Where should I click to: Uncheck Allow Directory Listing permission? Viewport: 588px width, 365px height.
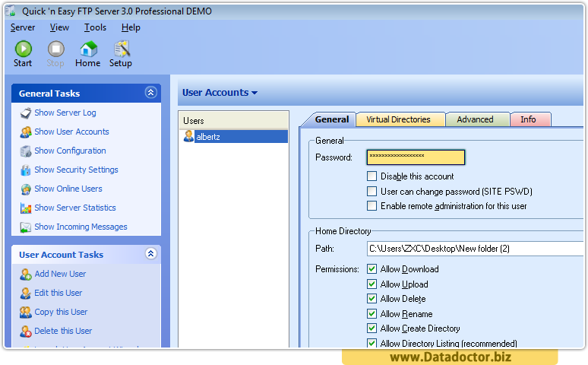371,343
